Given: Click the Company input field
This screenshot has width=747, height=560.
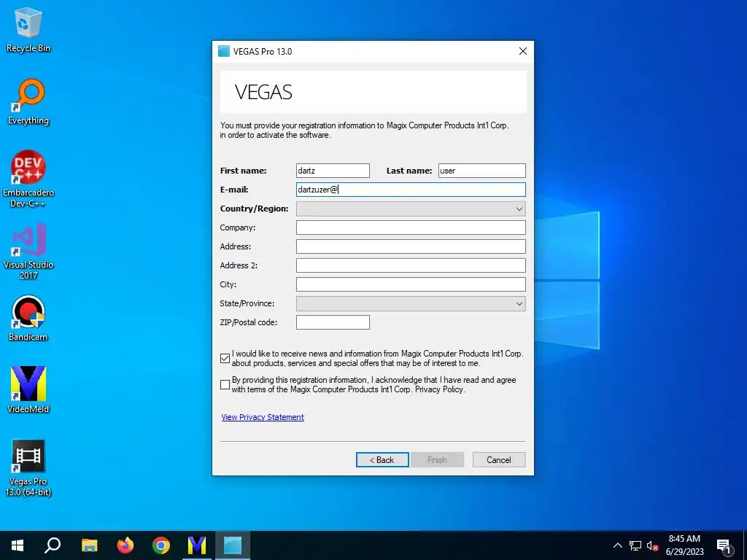Looking at the screenshot, I should (x=411, y=227).
